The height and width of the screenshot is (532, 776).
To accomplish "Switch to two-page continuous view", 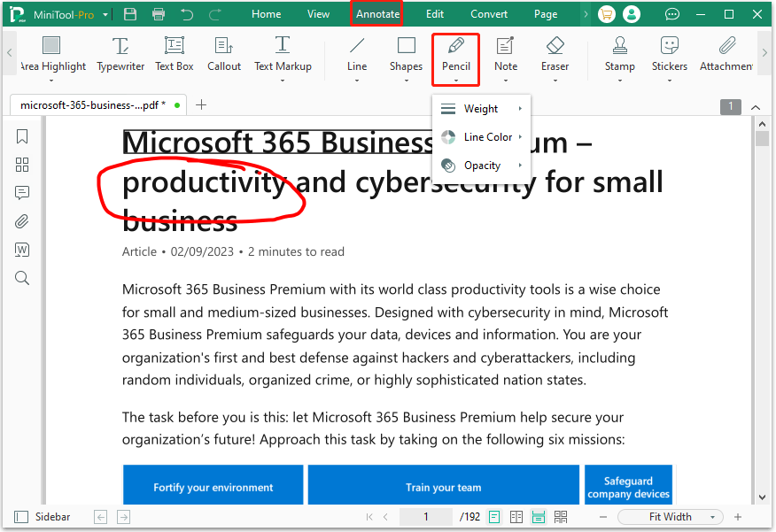I will pyautogui.click(x=561, y=517).
